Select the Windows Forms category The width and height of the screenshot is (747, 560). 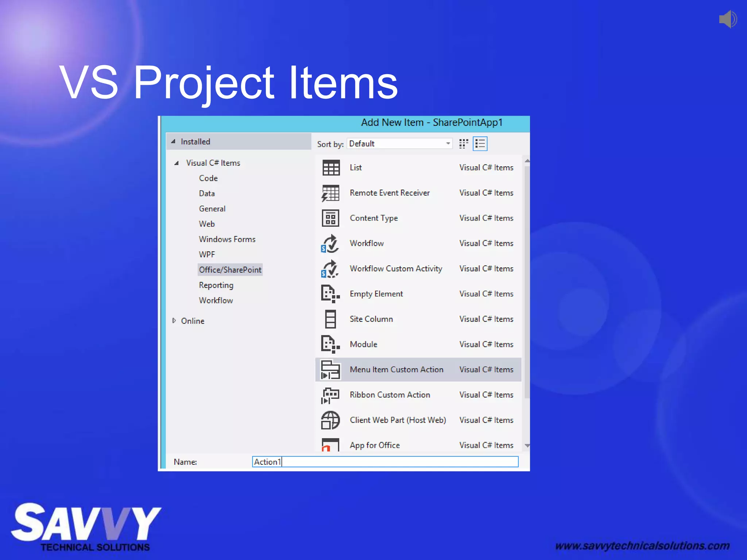click(x=227, y=239)
